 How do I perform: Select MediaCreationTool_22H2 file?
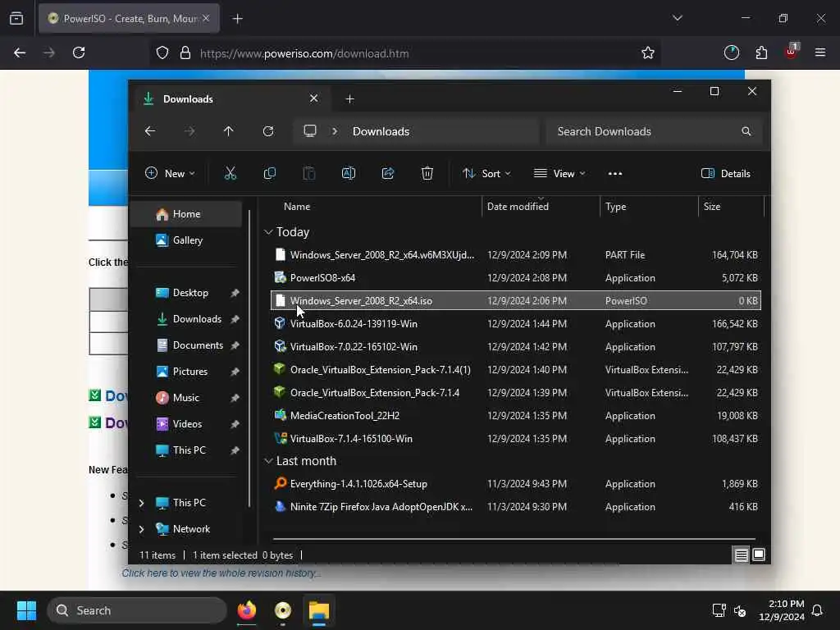pyautogui.click(x=515, y=415)
